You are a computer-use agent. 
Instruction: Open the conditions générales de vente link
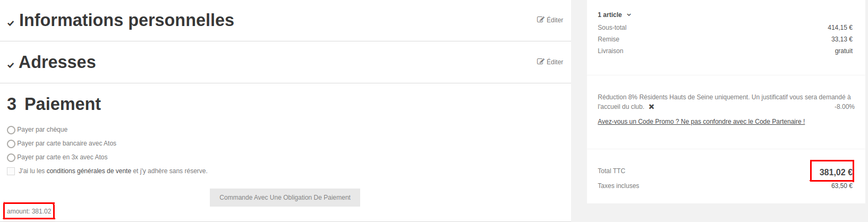click(89, 171)
